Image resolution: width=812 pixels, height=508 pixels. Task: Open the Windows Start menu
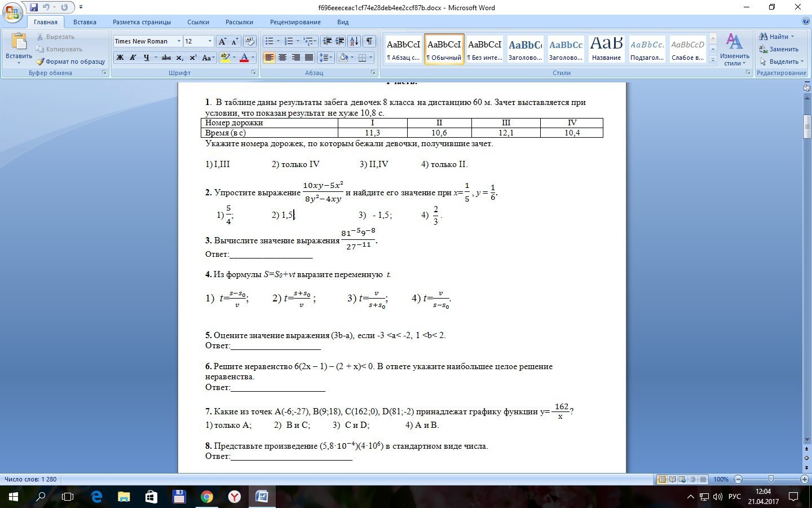13,497
